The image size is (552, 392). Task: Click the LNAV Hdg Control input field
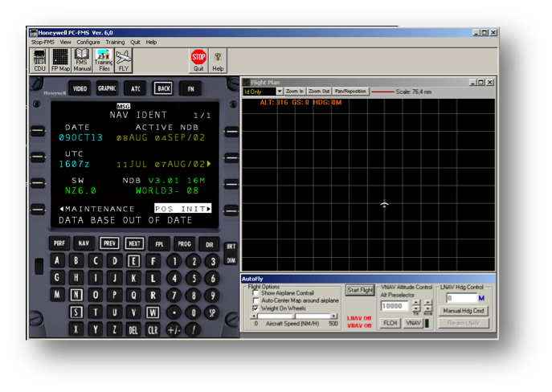[461, 298]
